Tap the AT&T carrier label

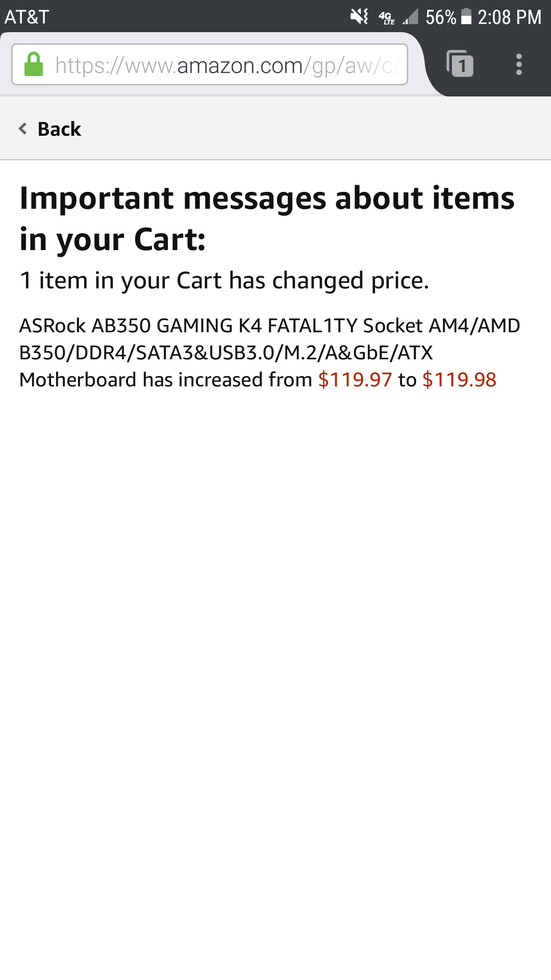27,17
